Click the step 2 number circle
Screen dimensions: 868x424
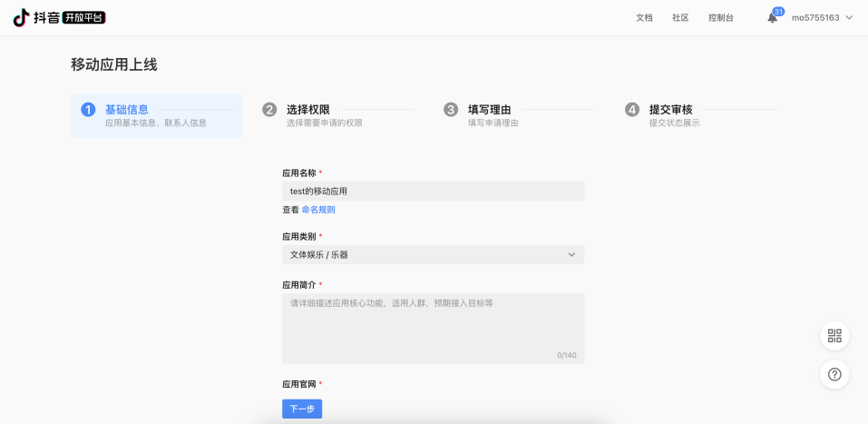click(269, 110)
